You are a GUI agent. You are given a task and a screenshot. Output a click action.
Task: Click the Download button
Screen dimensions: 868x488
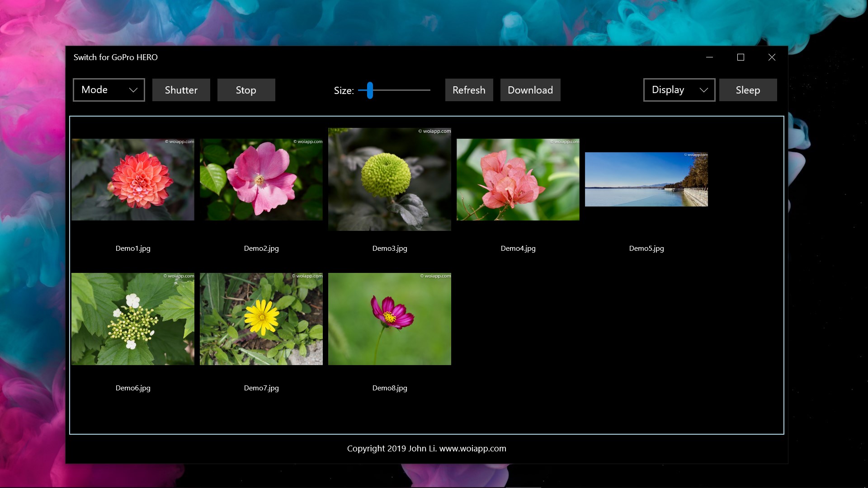530,90
